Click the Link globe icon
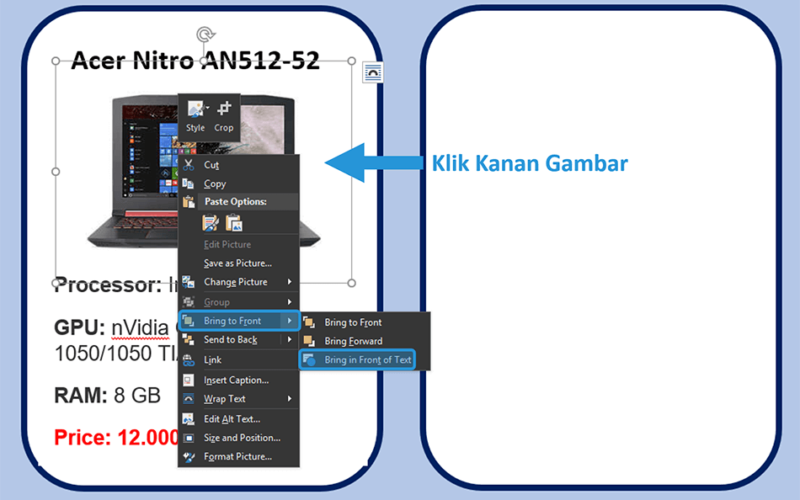Viewport: 800px width, 500px height. pos(188,360)
